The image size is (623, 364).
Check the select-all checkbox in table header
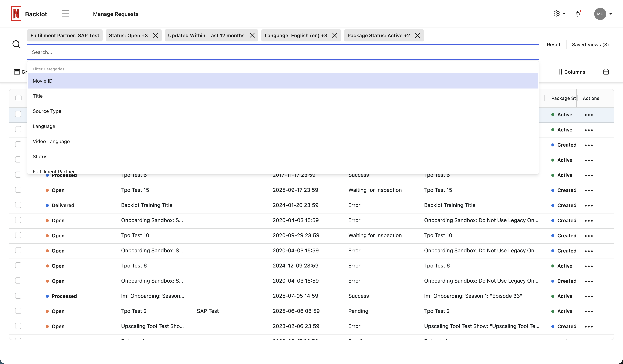(18, 98)
